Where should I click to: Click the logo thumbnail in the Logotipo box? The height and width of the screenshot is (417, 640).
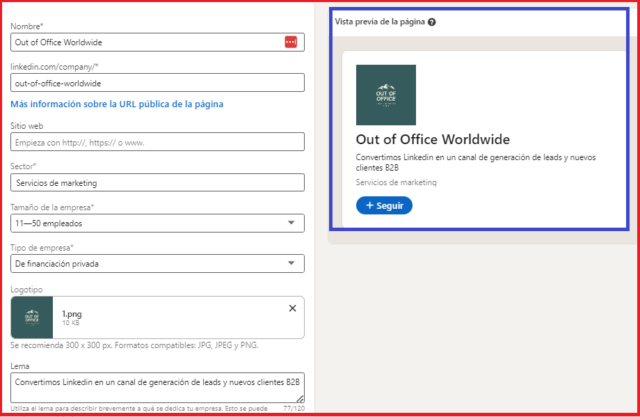coord(32,317)
